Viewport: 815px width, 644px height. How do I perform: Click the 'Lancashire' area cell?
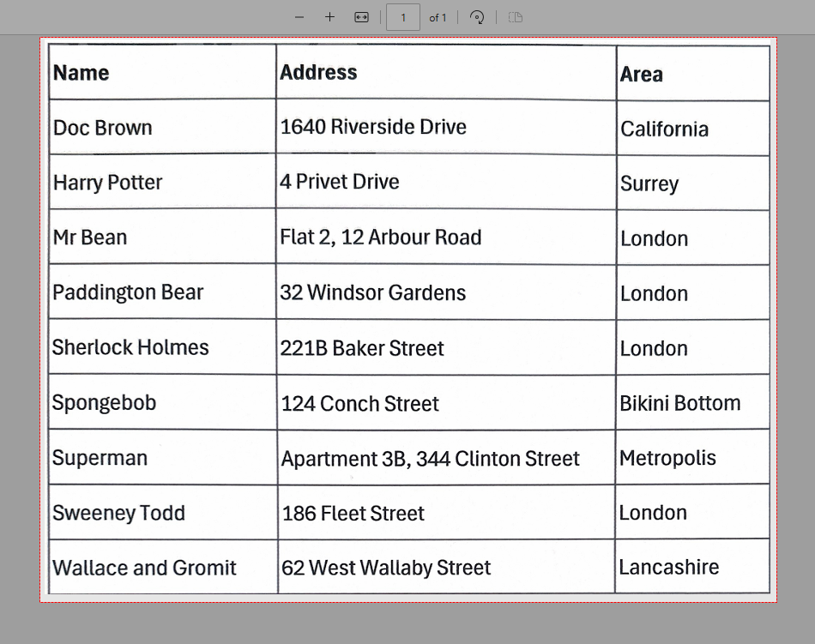[x=668, y=567]
